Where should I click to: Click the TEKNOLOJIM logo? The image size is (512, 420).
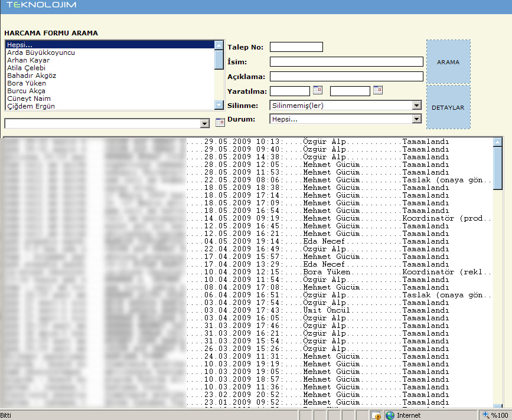click(41, 5)
